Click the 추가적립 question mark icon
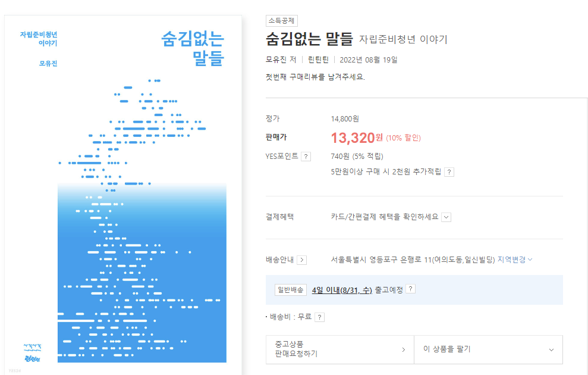 (x=449, y=171)
